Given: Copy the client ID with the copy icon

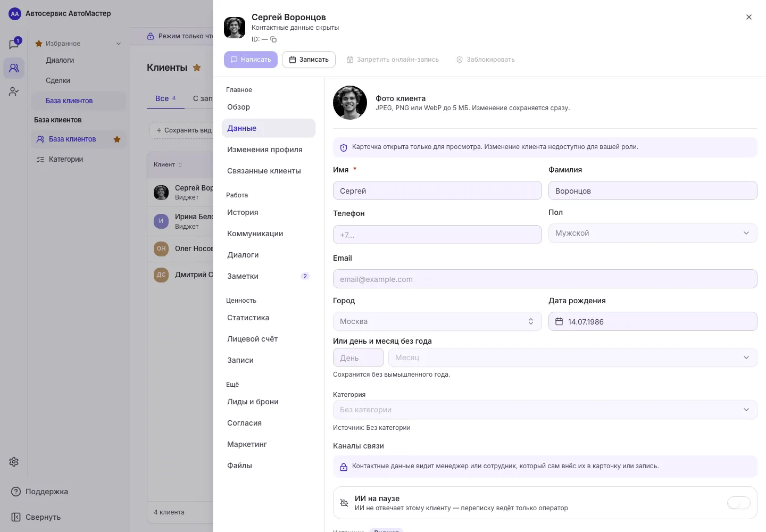Looking at the screenshot, I should 273,39.
